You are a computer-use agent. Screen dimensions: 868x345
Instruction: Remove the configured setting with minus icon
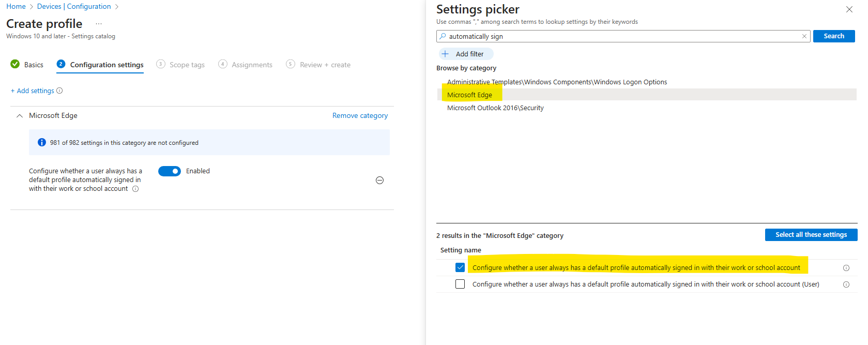[x=379, y=180]
